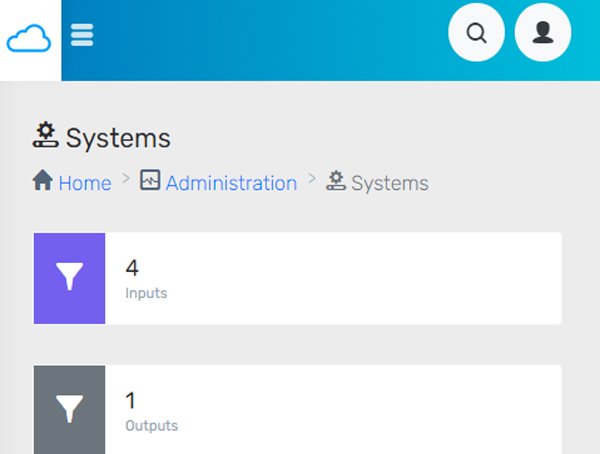Screen dimensions: 600x454
Task: Click the gear icon beside Systems heading
Action: pyautogui.click(x=45, y=136)
